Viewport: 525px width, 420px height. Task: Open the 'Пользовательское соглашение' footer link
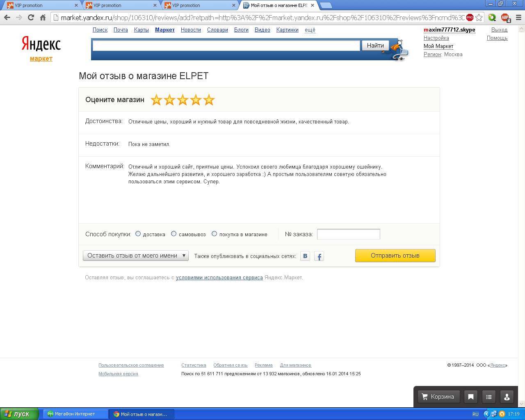point(131,365)
